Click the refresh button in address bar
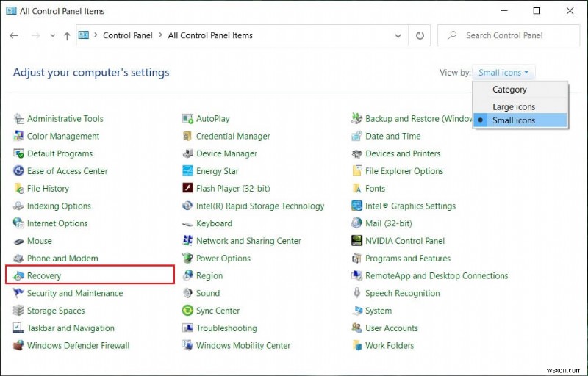Screen dimensions: 588x376 click(x=420, y=35)
